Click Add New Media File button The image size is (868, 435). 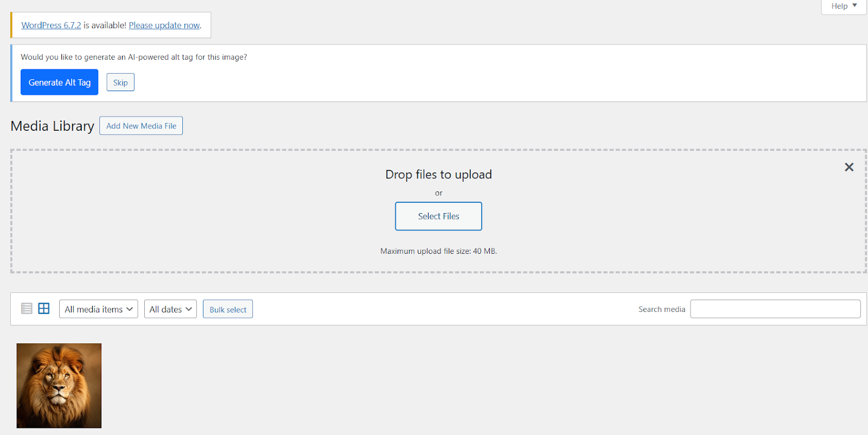pyautogui.click(x=141, y=126)
